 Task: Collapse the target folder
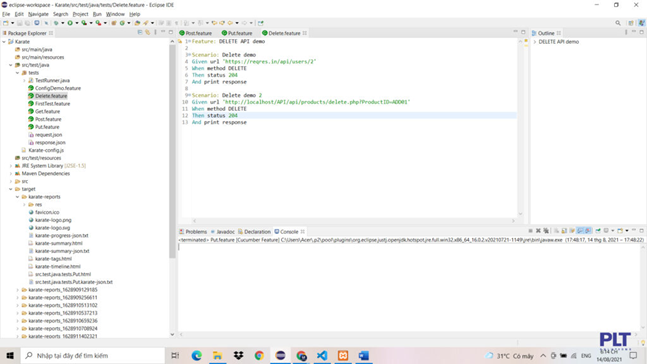tap(11, 189)
